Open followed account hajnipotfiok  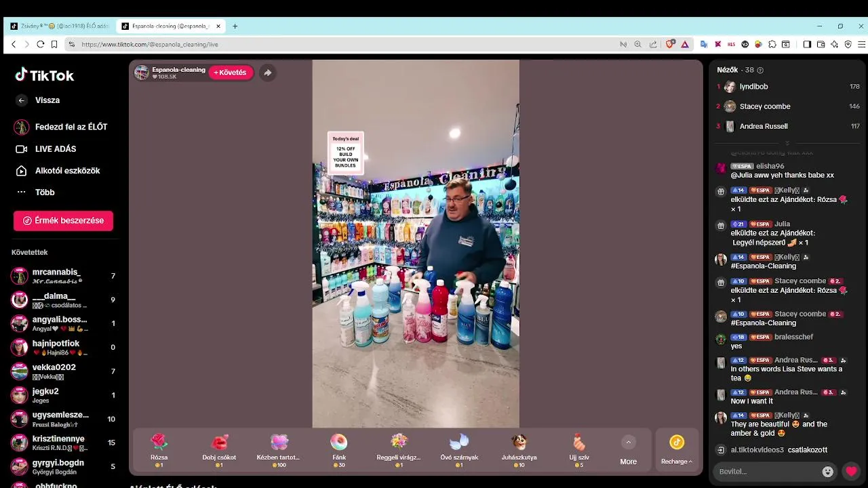click(x=64, y=347)
